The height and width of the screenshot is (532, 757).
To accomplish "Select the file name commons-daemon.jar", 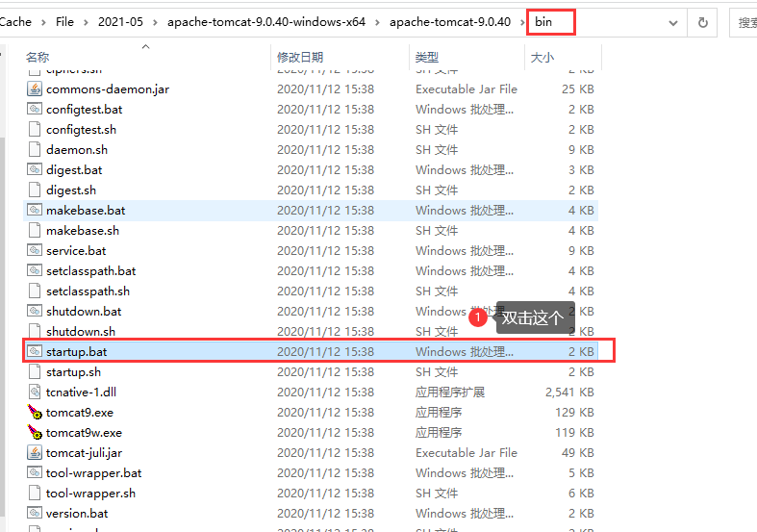I will [108, 89].
